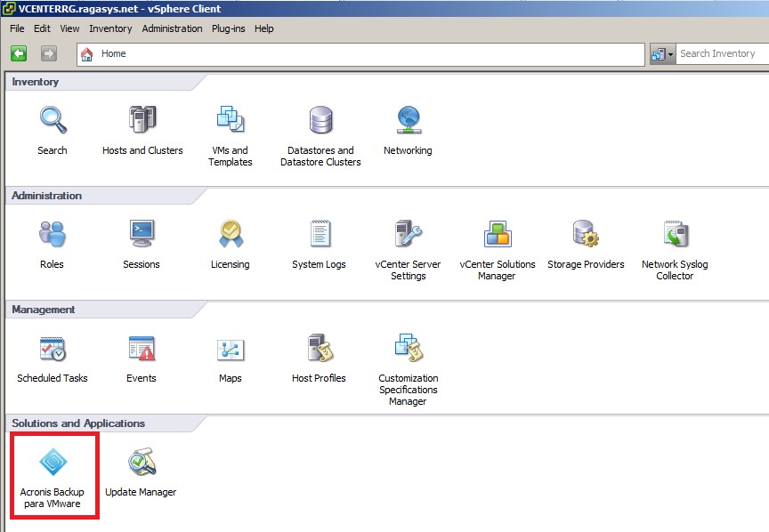769x532 pixels.
Task: Launch Acronis Backup para VMware
Action: pos(53,462)
